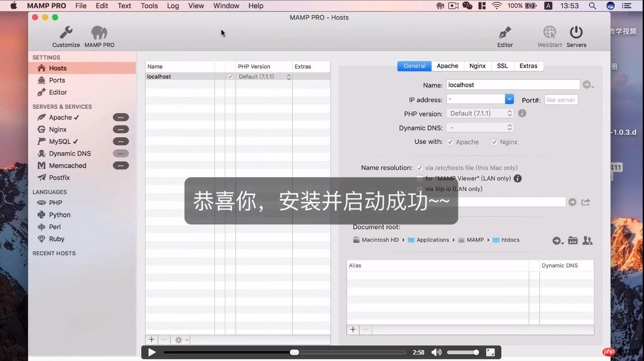The height and width of the screenshot is (361, 644).
Task: Open the IP address combo box arrow
Action: 509,99
